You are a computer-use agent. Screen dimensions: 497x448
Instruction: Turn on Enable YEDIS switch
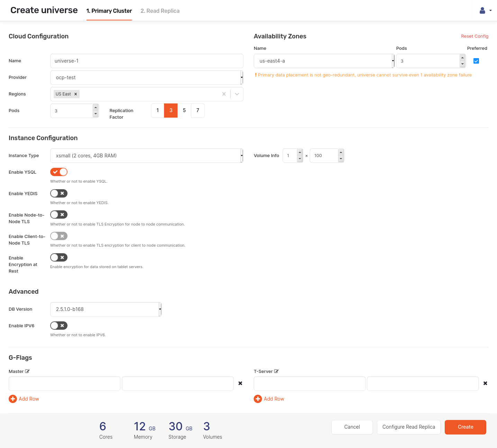pos(59,193)
